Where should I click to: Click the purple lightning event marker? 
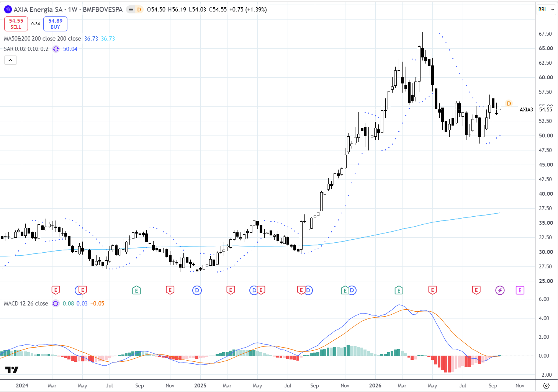[500, 290]
